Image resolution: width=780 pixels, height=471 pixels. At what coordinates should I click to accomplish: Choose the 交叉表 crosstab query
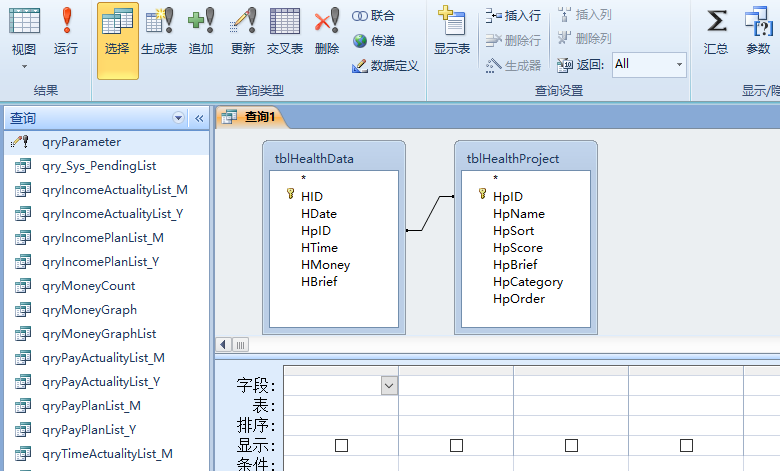pos(285,31)
